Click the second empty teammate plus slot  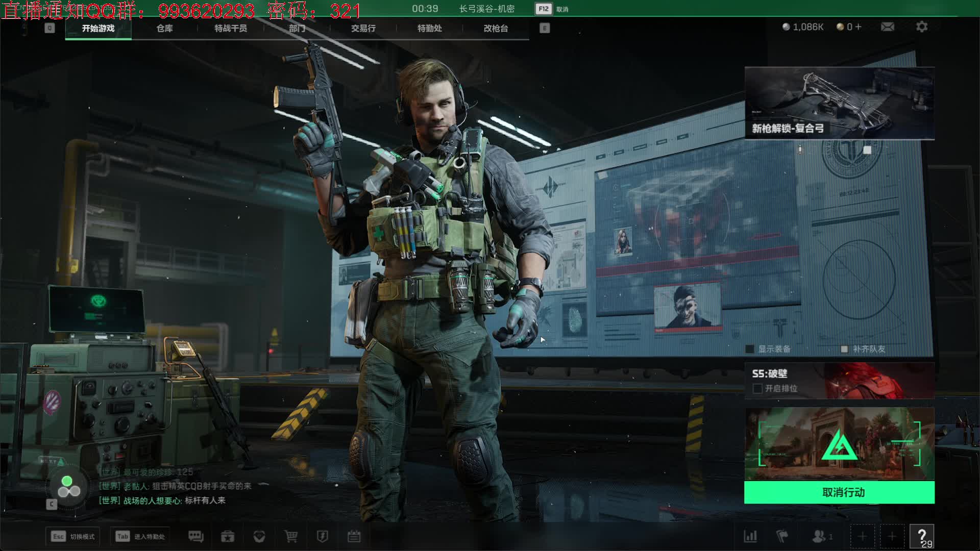click(892, 536)
